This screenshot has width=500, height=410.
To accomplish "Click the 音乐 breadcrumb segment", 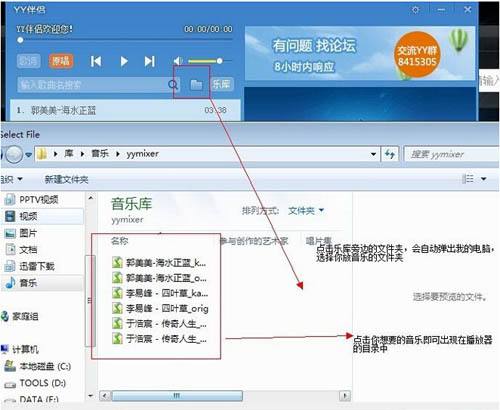I will click(100, 154).
